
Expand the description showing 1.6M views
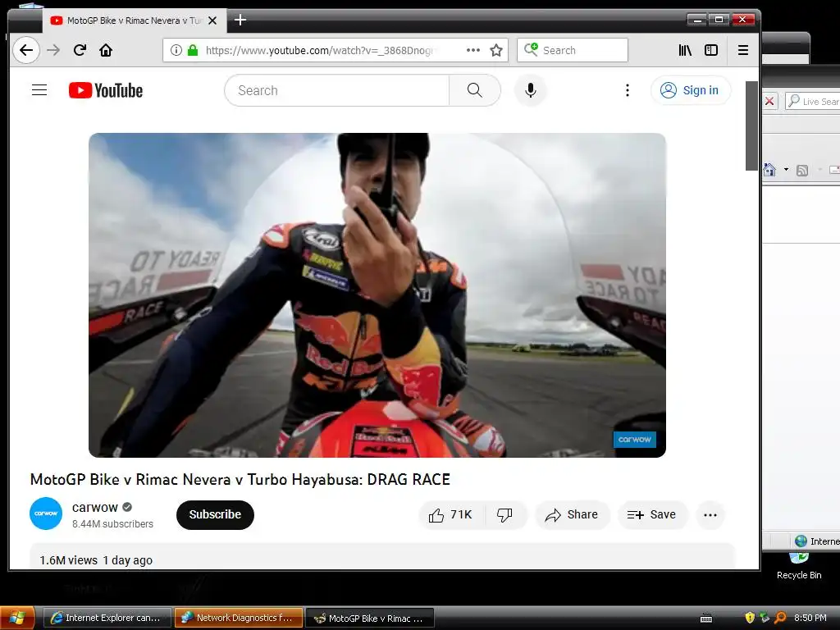click(381, 557)
